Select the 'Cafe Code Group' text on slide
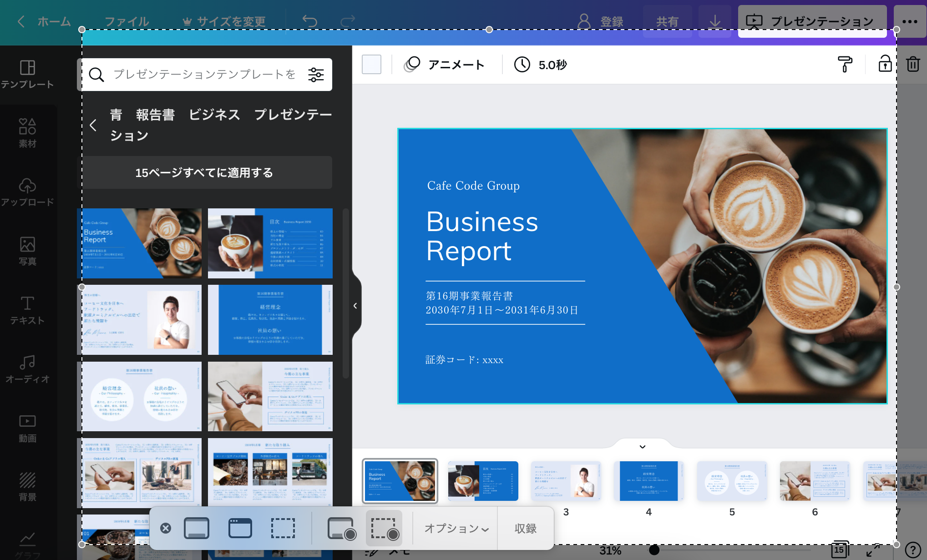 pyautogui.click(x=473, y=186)
